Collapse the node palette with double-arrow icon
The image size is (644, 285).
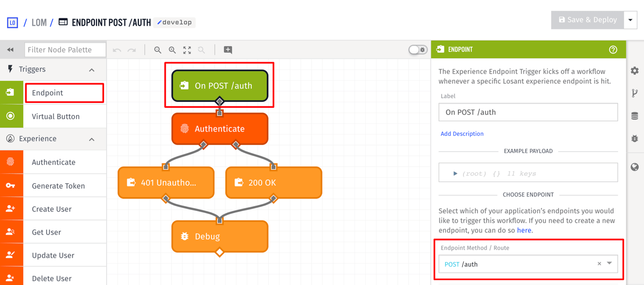tap(10, 49)
